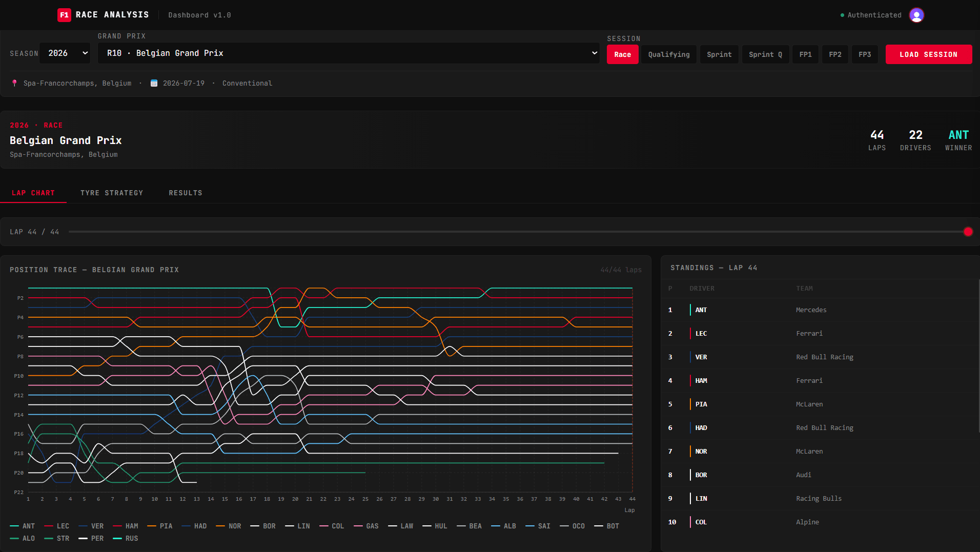Select BOR standings row

820,475
